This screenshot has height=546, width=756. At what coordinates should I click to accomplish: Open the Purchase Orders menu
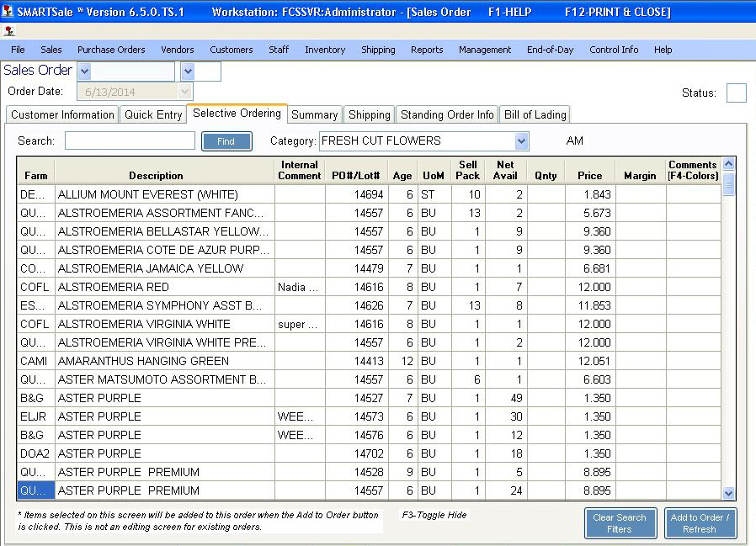coord(111,50)
